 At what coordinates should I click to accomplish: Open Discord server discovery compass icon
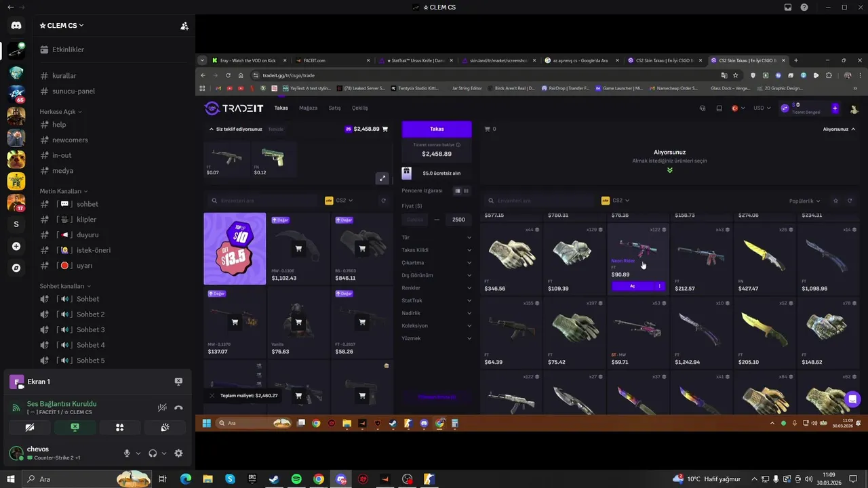pyautogui.click(x=16, y=268)
